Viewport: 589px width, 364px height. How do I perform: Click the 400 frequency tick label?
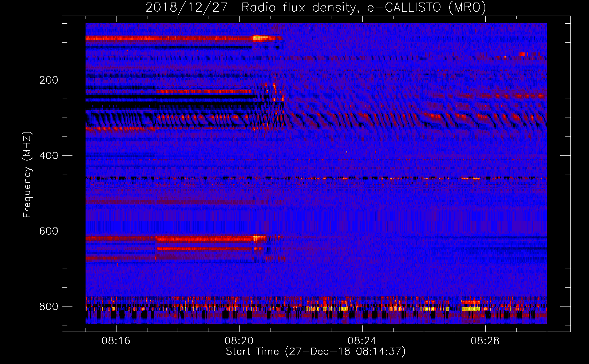coord(48,156)
